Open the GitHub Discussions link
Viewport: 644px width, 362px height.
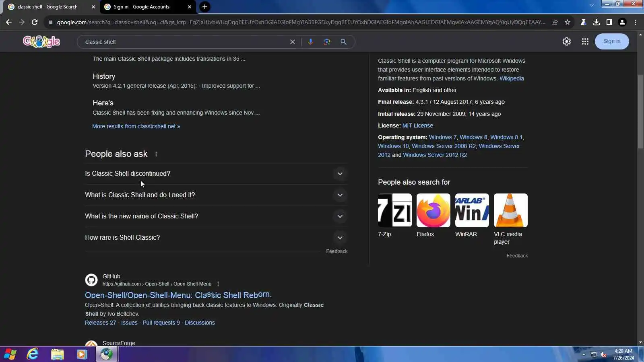[200, 323]
